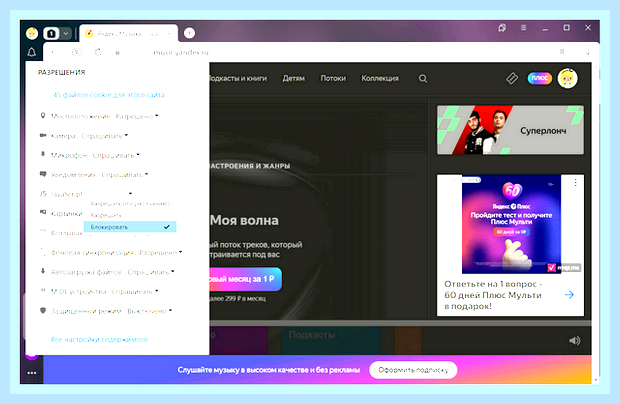
Task: Click the site lock icon in address bar
Action: 117,53
